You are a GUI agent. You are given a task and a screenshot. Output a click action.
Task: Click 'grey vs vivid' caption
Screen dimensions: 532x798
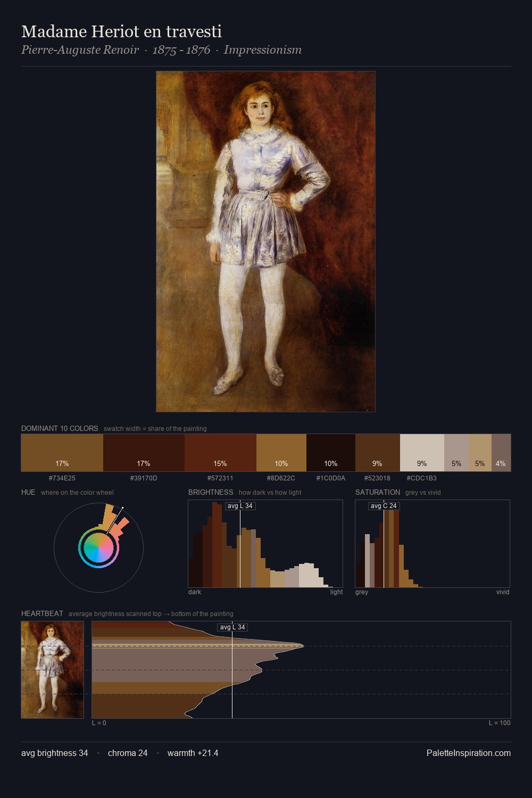[423, 492]
